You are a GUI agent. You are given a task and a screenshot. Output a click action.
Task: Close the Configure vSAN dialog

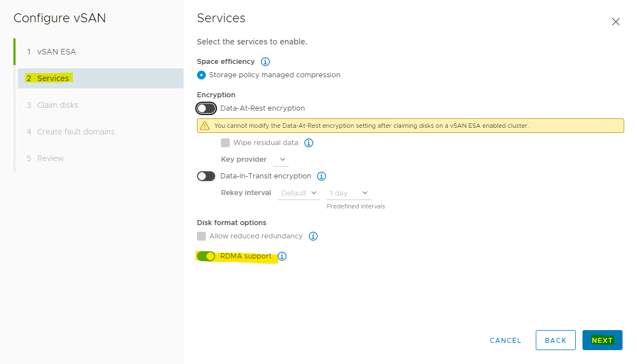click(615, 22)
